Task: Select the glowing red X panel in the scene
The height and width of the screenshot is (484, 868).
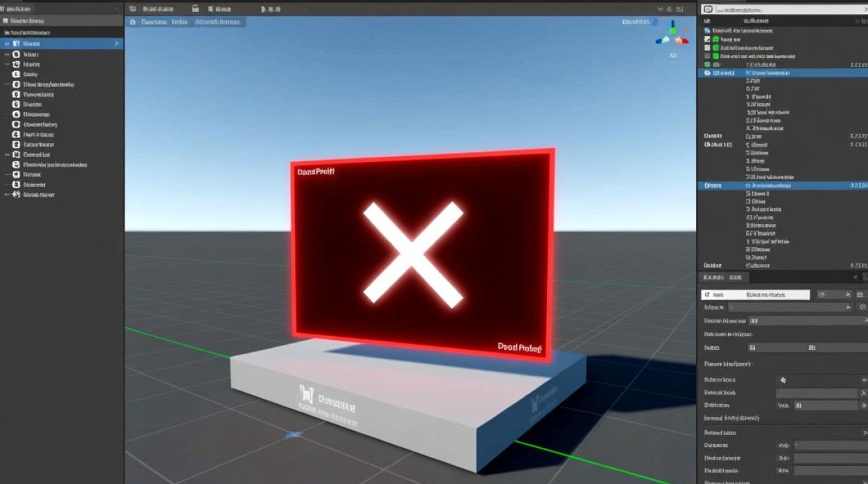Action: [x=423, y=254]
